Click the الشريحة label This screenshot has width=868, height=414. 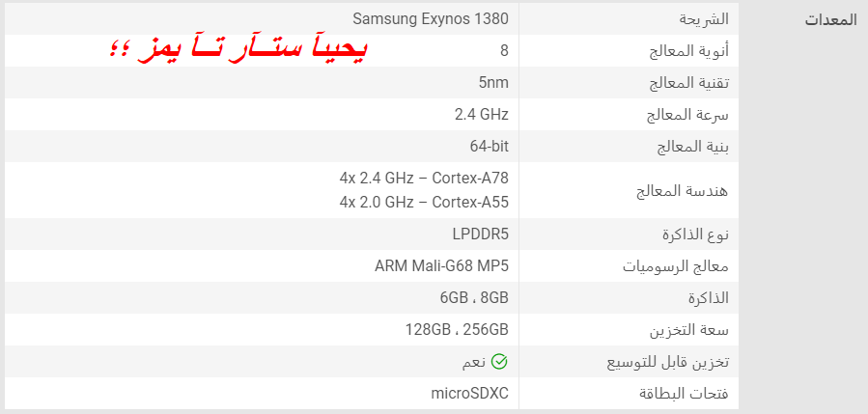point(704,19)
